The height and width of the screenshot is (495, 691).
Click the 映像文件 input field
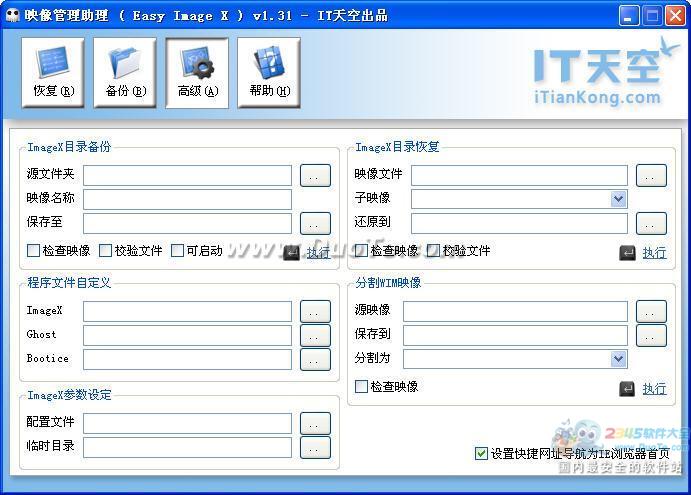[519, 175]
